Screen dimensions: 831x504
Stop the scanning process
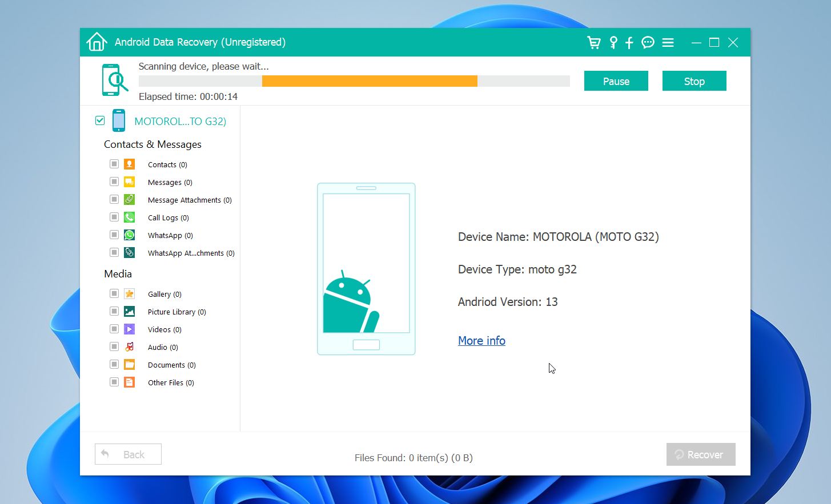click(x=694, y=81)
